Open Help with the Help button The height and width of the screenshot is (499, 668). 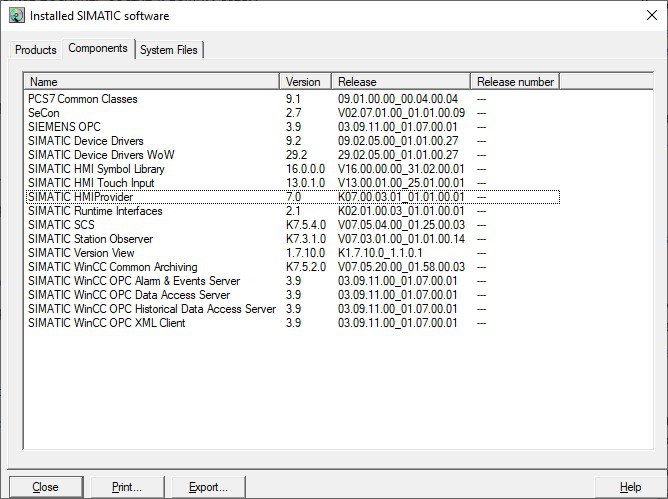point(630,487)
